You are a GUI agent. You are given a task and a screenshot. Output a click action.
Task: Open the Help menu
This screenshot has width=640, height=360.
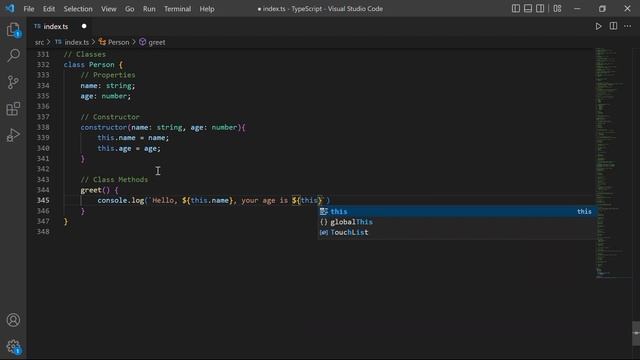coord(207,9)
